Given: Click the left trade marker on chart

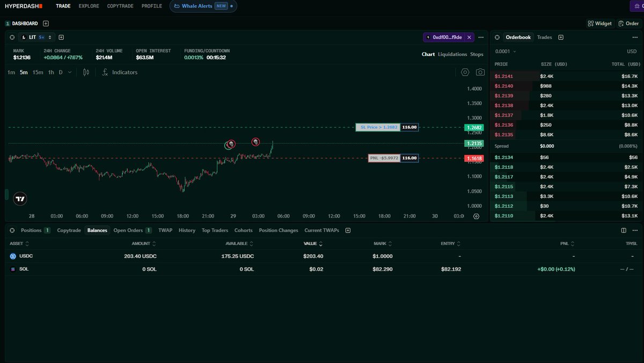Looking at the screenshot, I should tap(230, 144).
